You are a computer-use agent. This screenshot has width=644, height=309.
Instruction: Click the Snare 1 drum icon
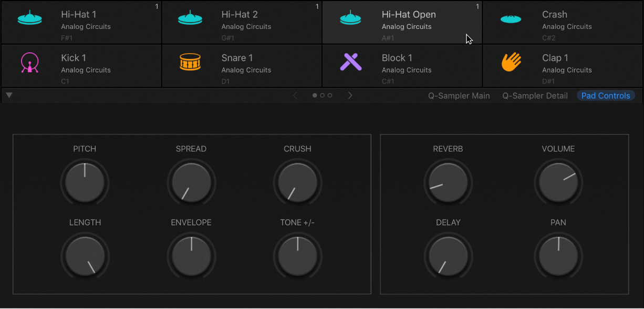point(190,61)
